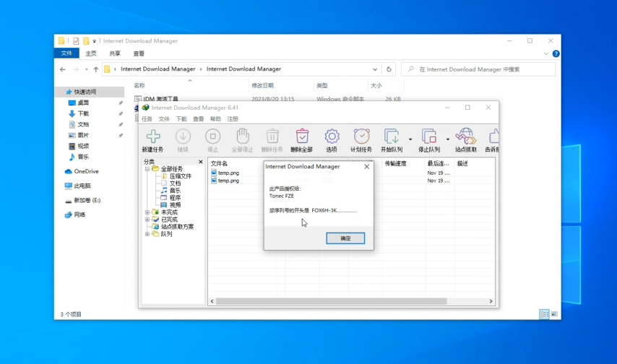Open 桌面 in Explorer sidebar
This screenshot has width=617, height=364.
[x=83, y=103]
